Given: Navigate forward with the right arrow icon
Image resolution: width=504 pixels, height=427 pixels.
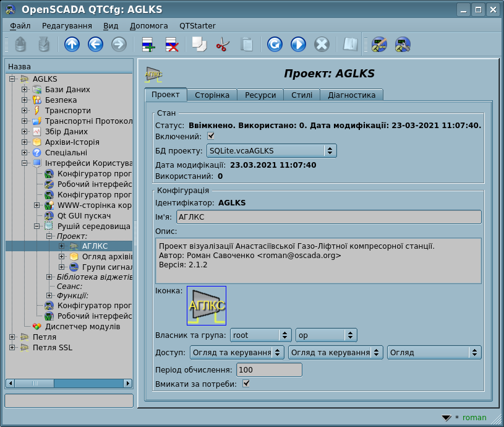Looking at the screenshot, I should (x=119, y=45).
